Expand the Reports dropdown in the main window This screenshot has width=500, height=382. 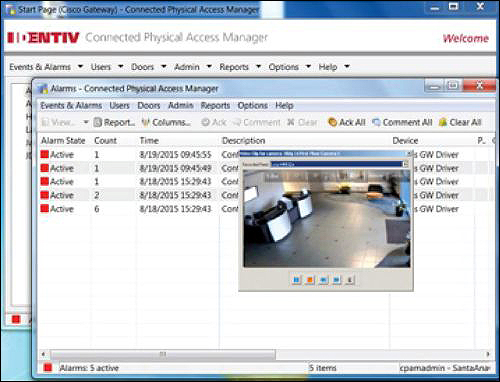coord(258,66)
